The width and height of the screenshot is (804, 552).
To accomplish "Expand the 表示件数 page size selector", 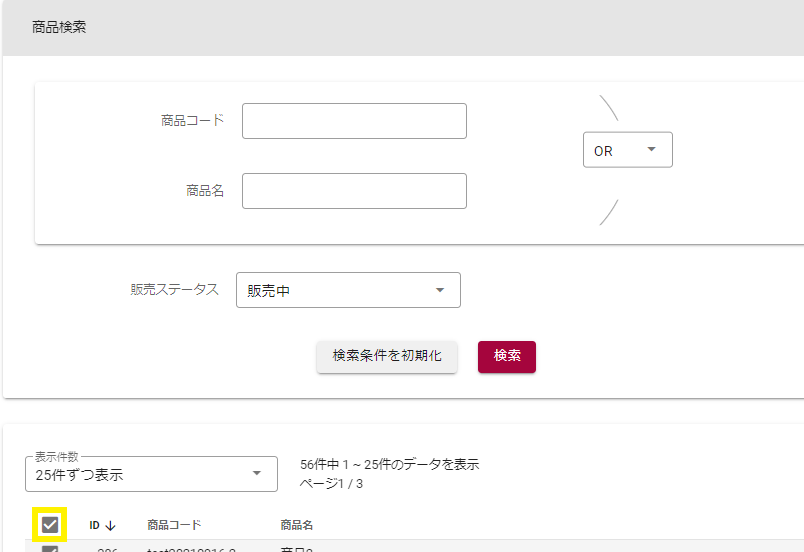I will pyautogui.click(x=150, y=474).
